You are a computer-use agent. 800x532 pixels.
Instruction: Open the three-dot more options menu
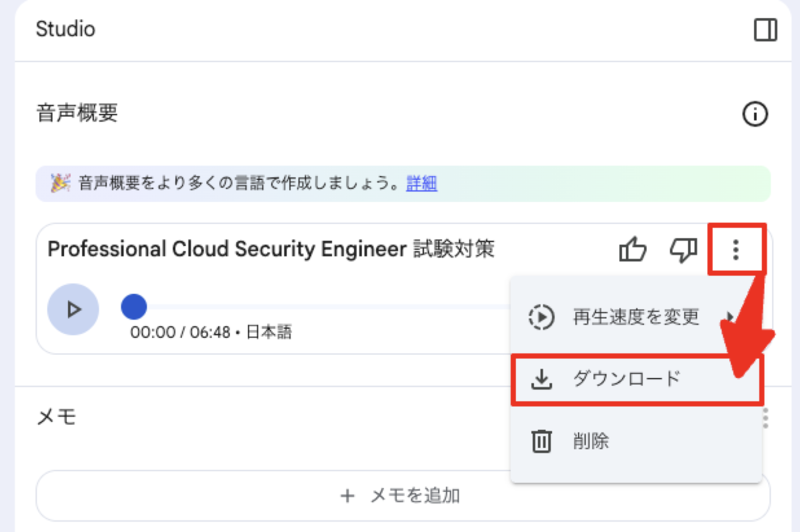point(735,250)
